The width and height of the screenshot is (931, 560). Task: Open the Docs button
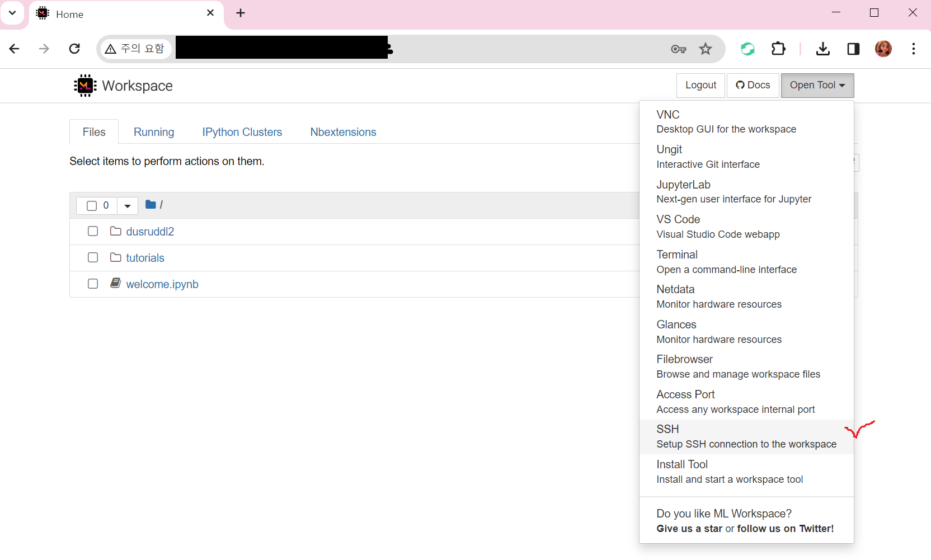(753, 86)
